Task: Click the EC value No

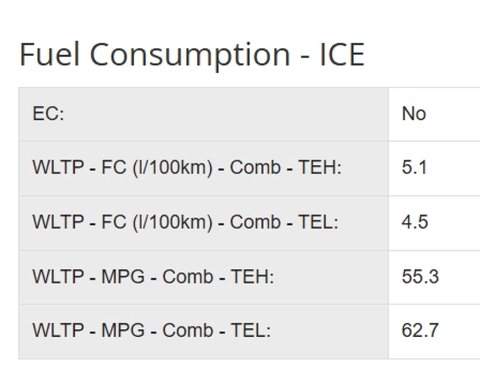Action: 414,114
